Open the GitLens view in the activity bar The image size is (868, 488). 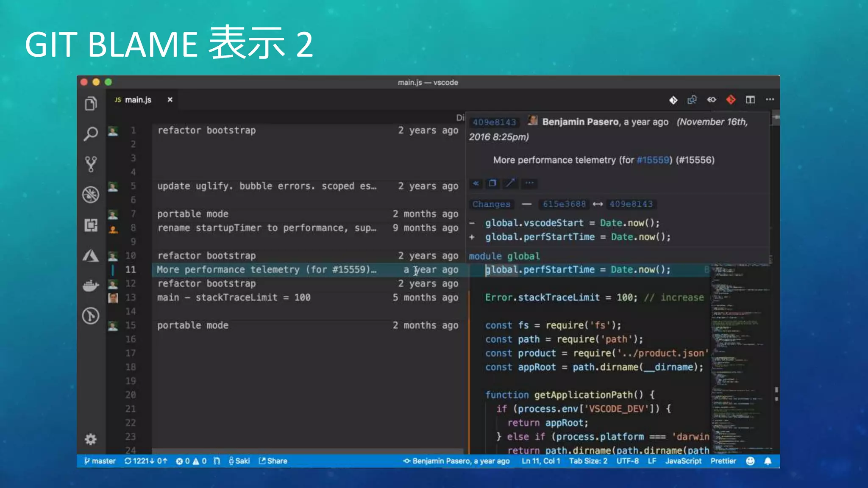click(91, 316)
